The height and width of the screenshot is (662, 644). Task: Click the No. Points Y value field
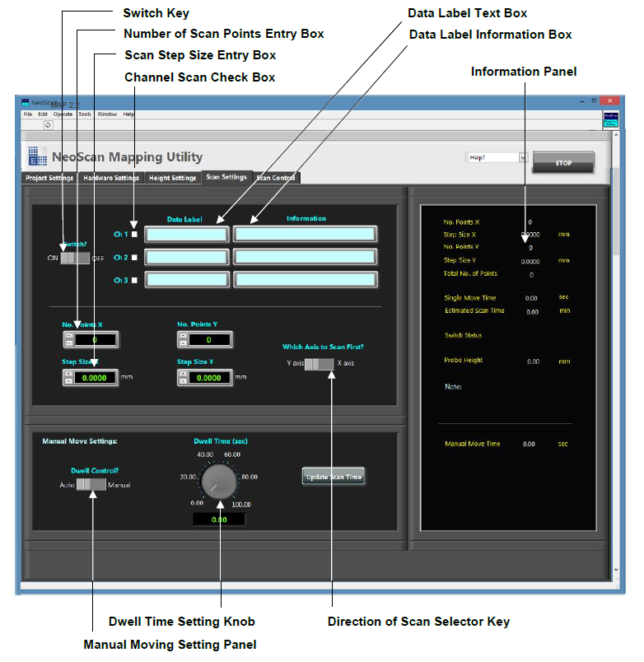[209, 340]
